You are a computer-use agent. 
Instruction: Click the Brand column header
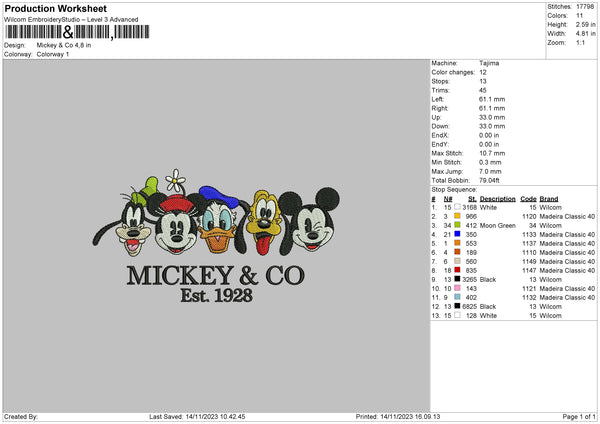pyautogui.click(x=549, y=199)
